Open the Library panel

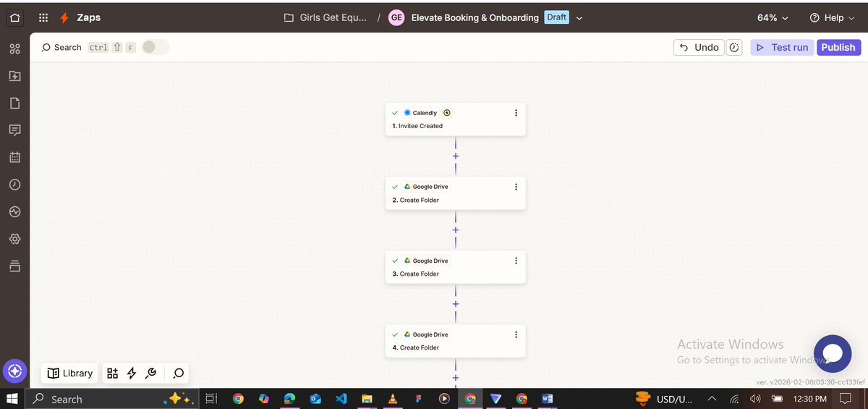[70, 374]
